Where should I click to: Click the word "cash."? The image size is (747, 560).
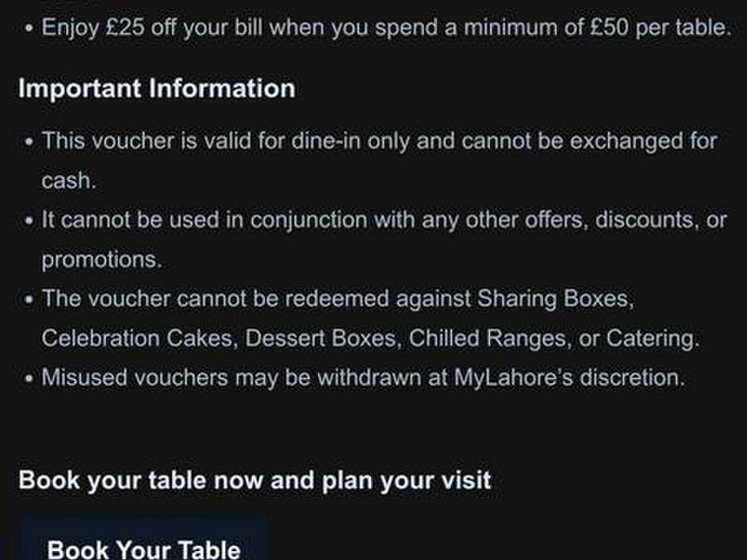[x=67, y=181]
